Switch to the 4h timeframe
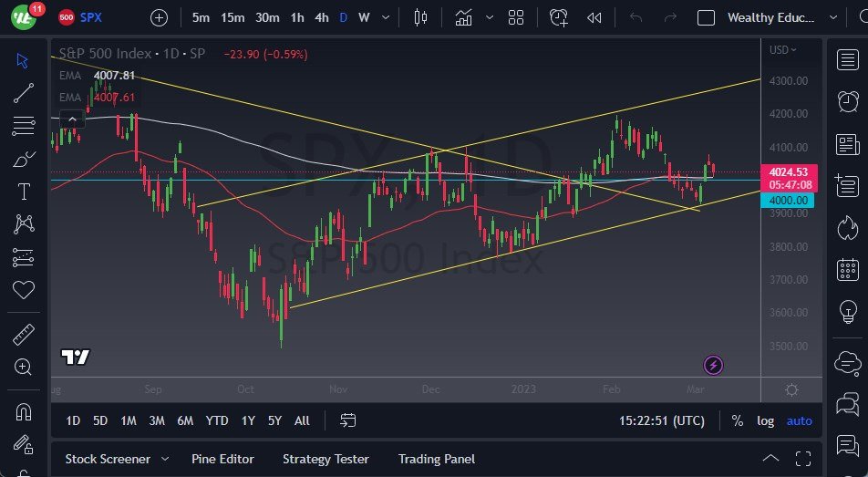 pos(321,17)
